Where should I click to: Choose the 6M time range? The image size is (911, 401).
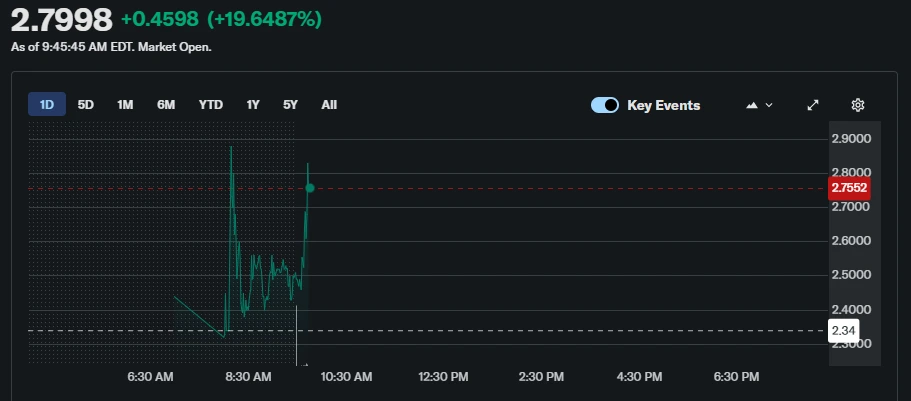166,104
